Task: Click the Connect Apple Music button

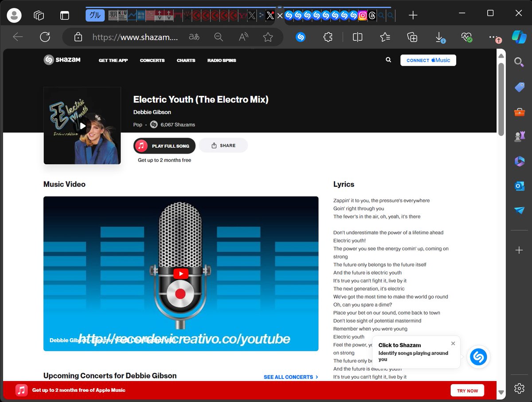Action: coord(428,60)
